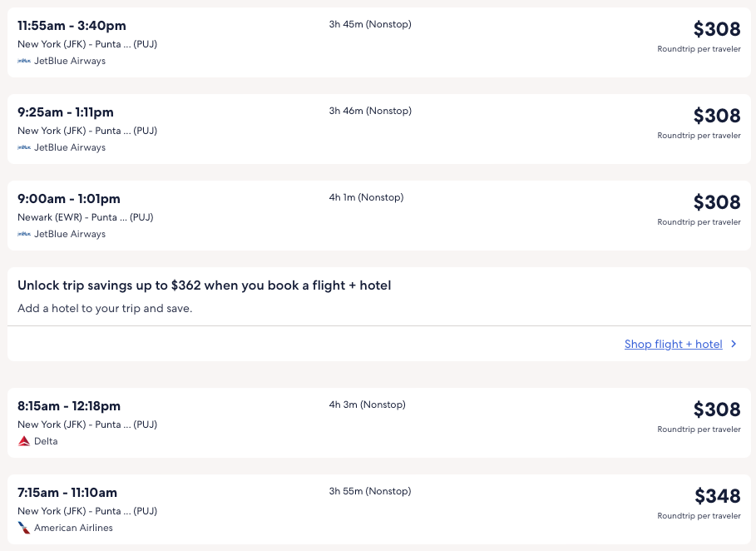Click Unlock trip savings up to $362 heading
Viewport: 756px width, 551px height.
coord(204,285)
